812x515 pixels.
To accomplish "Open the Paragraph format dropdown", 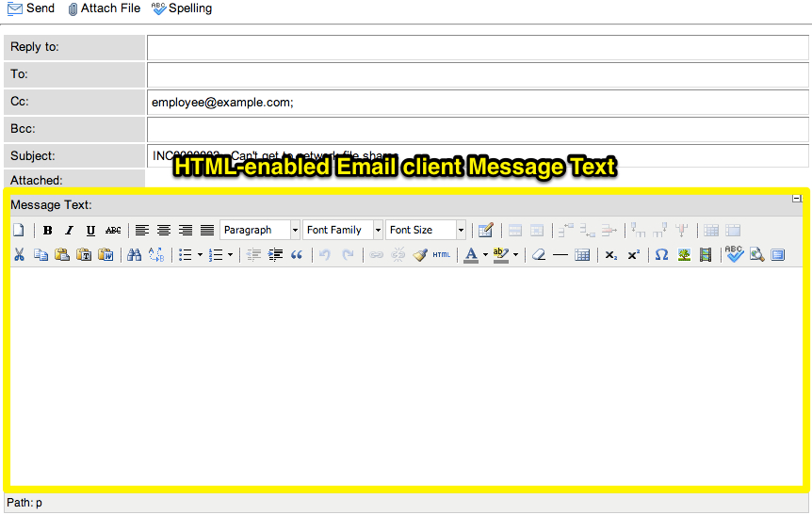I will click(x=260, y=231).
